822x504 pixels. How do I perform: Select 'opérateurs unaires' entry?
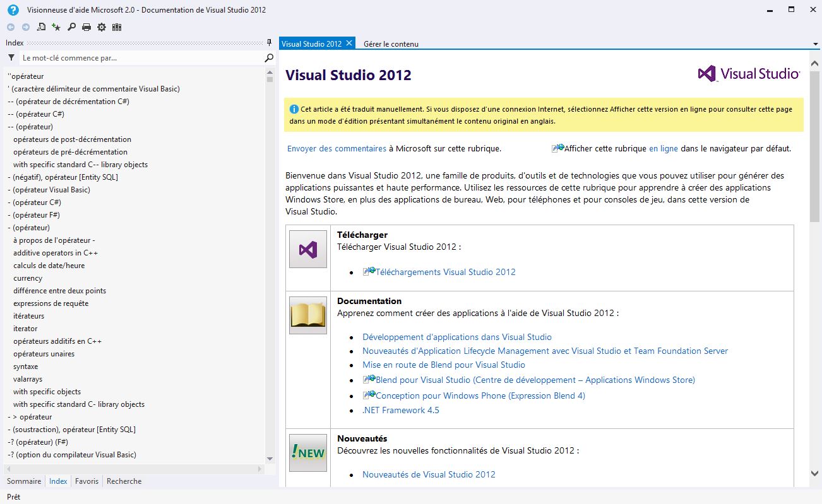click(44, 354)
